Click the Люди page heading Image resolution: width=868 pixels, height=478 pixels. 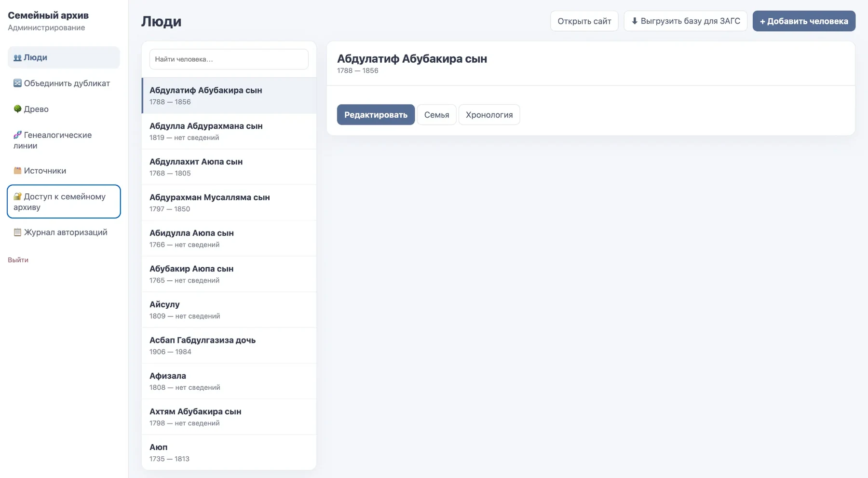(161, 21)
